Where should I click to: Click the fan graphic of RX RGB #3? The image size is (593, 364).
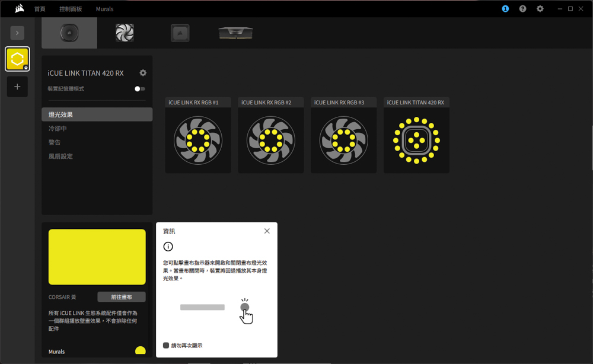343,141
